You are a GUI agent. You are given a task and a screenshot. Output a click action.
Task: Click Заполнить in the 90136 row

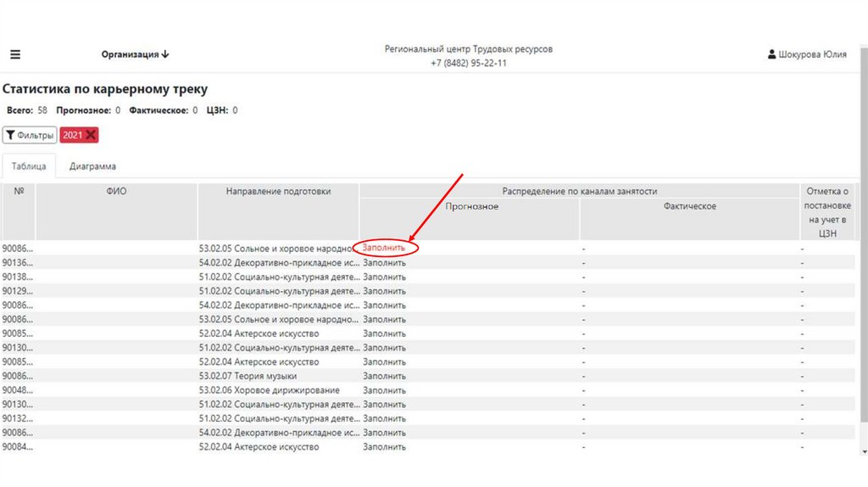384,263
